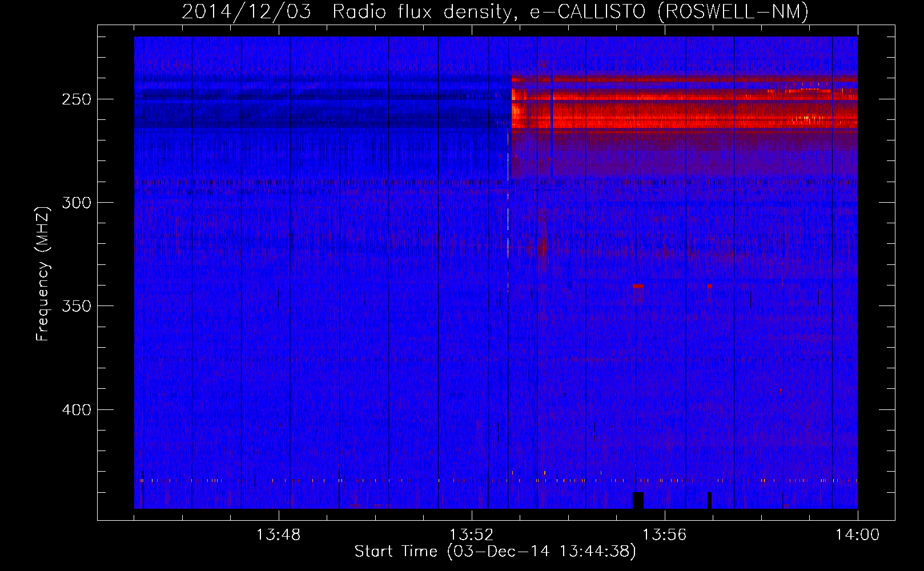924x571 pixels.
Task: Select the date '2014/12/03' in the title
Action: [247, 11]
